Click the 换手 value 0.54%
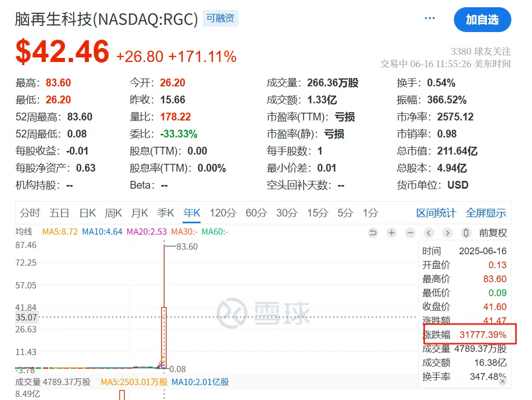 (x=441, y=83)
